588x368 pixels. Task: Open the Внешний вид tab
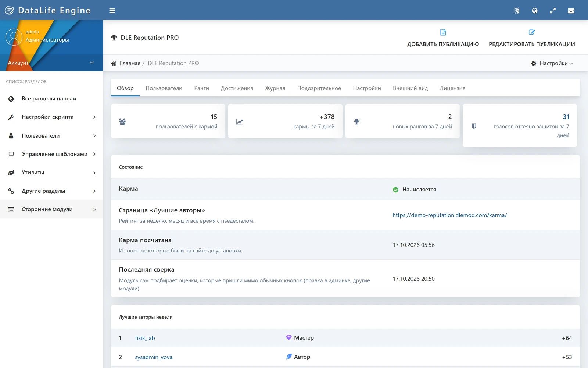tap(410, 88)
